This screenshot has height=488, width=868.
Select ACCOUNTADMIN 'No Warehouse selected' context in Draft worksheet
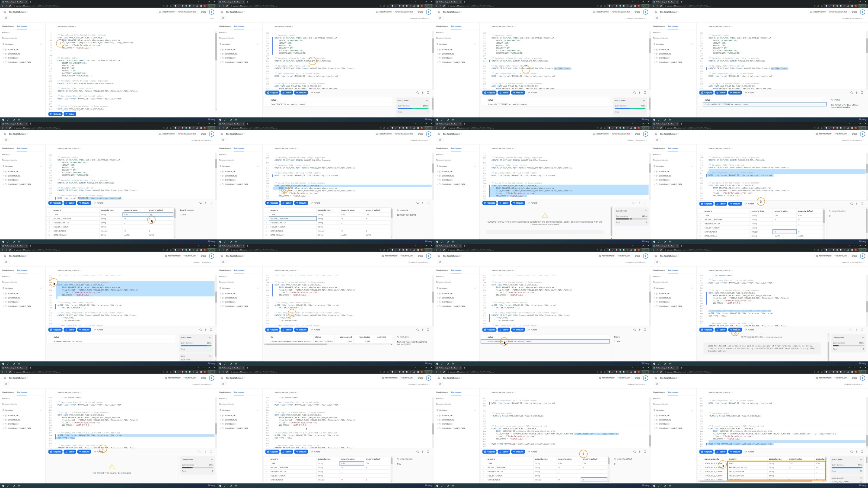177,12
